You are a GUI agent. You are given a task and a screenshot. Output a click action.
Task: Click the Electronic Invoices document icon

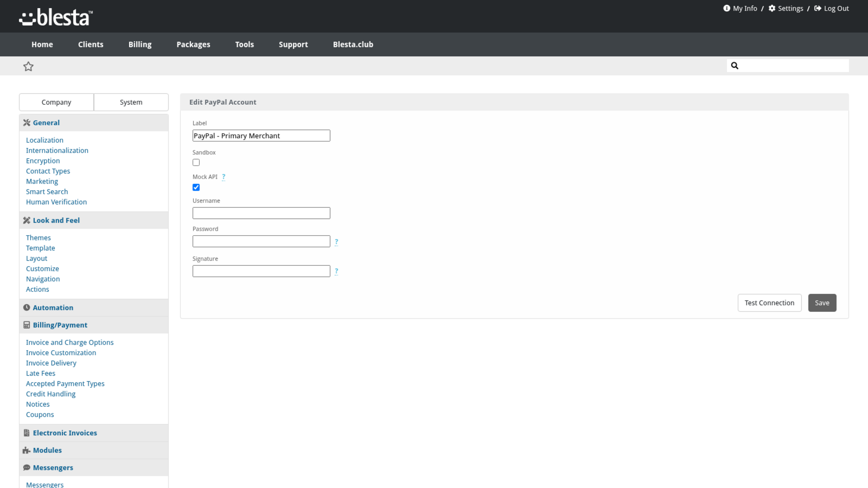[x=27, y=433]
